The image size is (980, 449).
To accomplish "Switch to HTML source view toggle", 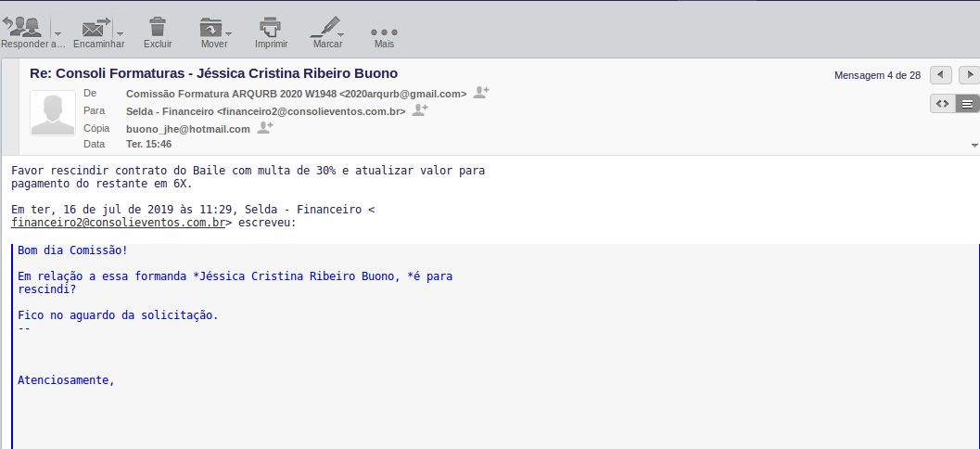I will click(943, 104).
